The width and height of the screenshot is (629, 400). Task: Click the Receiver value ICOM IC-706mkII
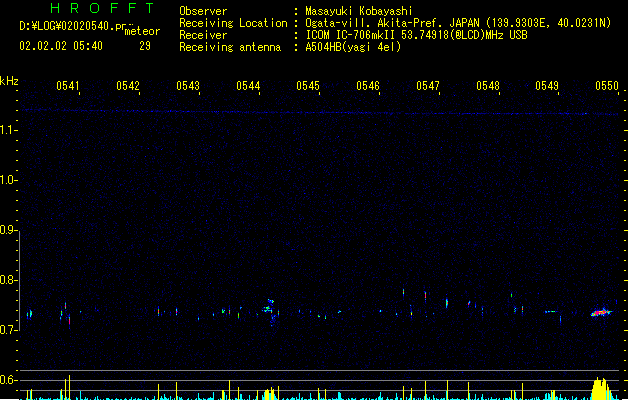point(351,35)
